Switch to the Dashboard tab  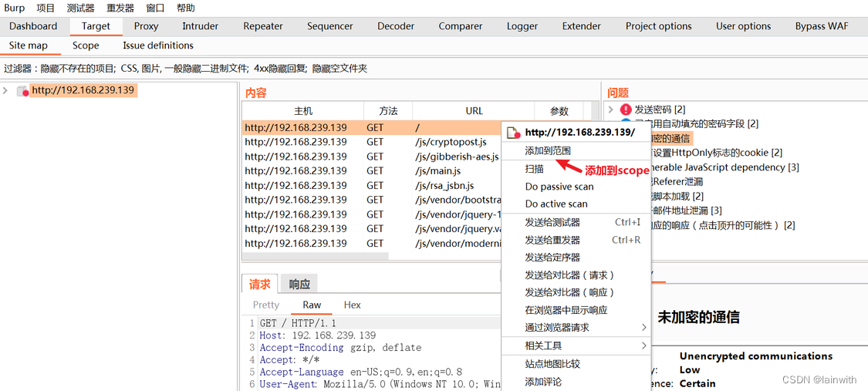pyautogui.click(x=33, y=26)
